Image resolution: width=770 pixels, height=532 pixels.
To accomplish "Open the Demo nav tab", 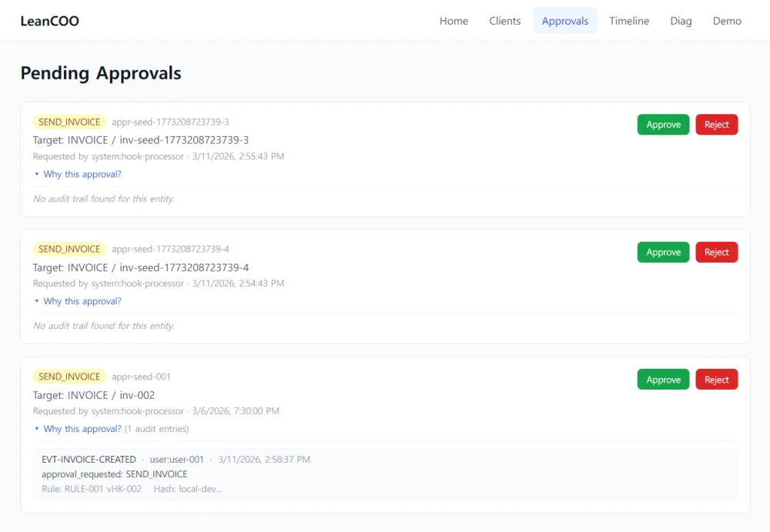I will click(x=727, y=21).
